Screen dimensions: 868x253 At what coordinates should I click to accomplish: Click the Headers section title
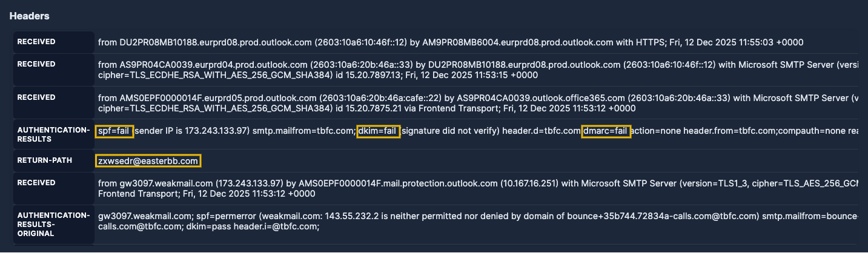(x=29, y=16)
